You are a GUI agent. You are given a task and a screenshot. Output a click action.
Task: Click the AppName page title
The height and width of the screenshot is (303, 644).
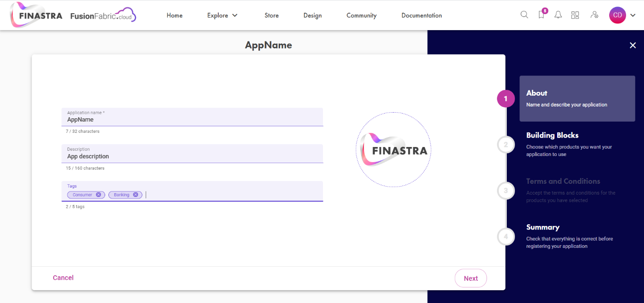tap(268, 45)
